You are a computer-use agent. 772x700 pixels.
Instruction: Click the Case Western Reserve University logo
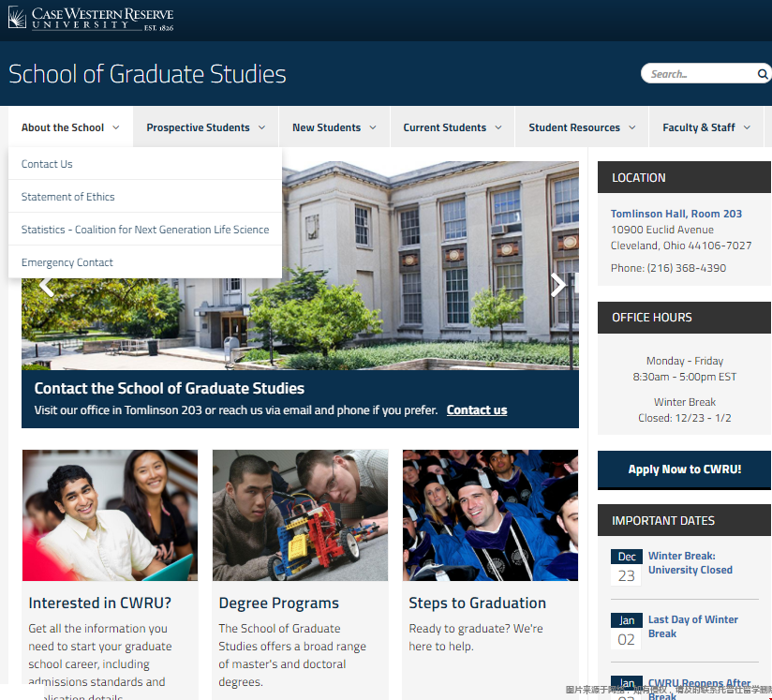coord(91,19)
